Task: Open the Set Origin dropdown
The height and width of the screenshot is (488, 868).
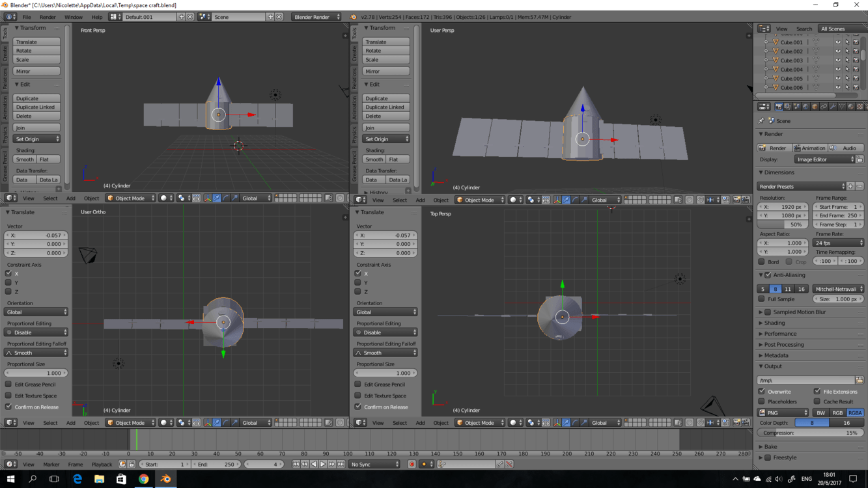Action: pyautogui.click(x=37, y=139)
